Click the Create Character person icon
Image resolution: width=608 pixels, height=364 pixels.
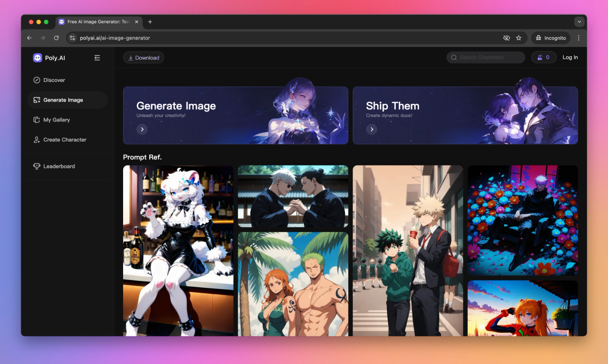point(36,140)
